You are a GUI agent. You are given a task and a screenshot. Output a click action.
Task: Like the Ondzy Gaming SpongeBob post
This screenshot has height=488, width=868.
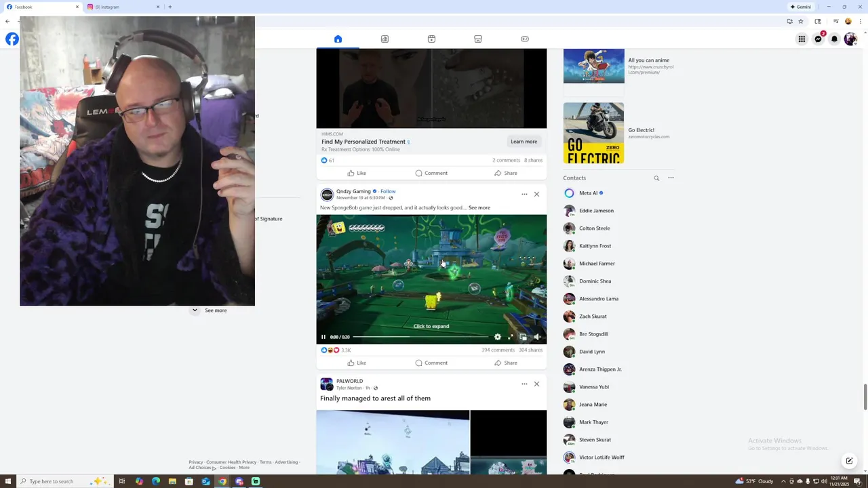point(357,363)
